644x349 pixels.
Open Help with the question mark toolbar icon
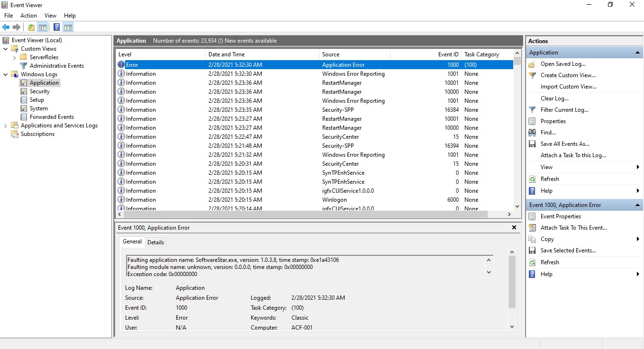[56, 27]
